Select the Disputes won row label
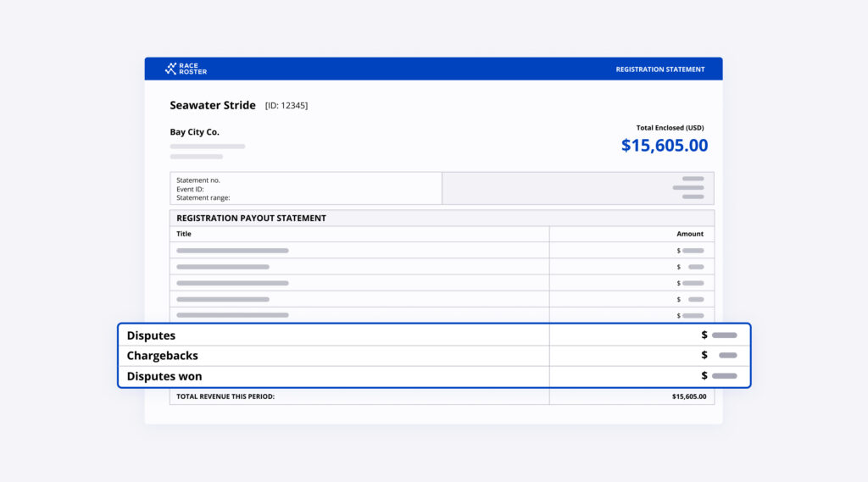868x482 pixels. coord(164,376)
